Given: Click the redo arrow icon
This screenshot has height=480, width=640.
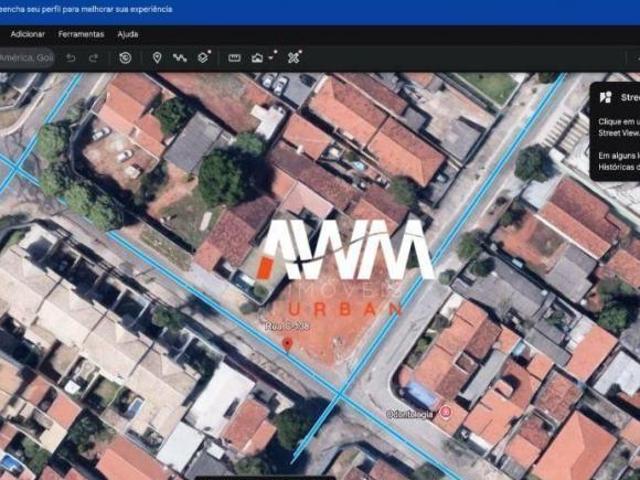Looking at the screenshot, I should pyautogui.click(x=93, y=58).
